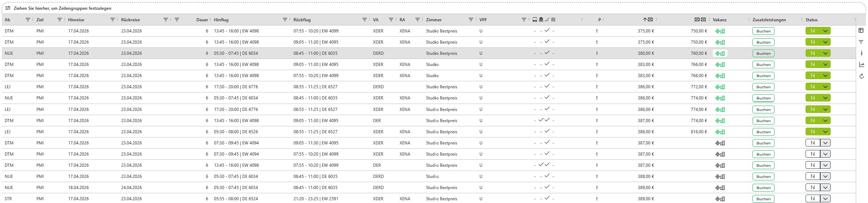Click Buchen in the 18.04.2026 row
The image size is (868, 203).
coord(763,188)
